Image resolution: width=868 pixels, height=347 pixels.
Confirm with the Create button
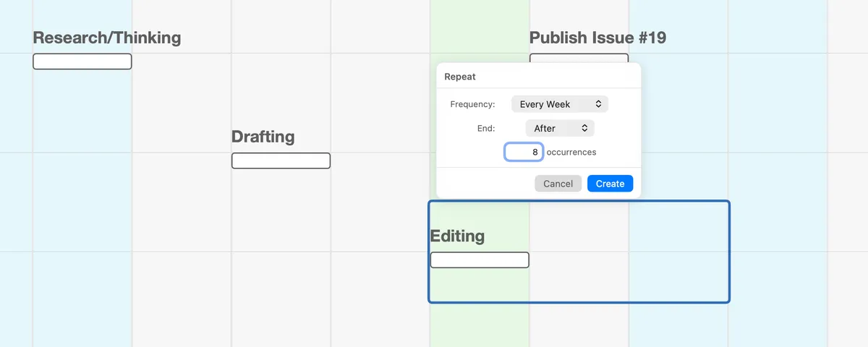[610, 184]
